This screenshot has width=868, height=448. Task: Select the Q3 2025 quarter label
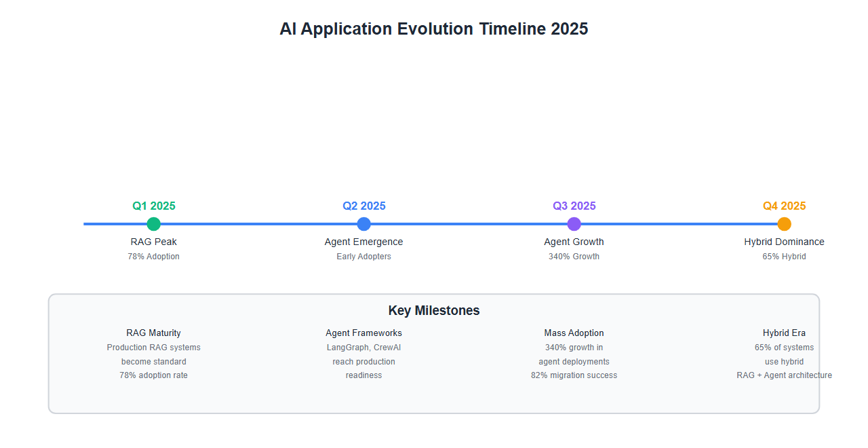574,206
